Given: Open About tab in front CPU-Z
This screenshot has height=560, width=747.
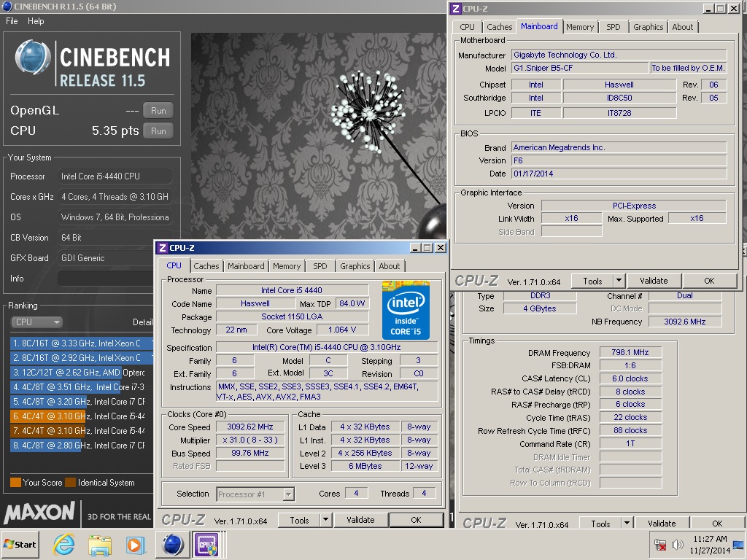Looking at the screenshot, I should click(390, 266).
